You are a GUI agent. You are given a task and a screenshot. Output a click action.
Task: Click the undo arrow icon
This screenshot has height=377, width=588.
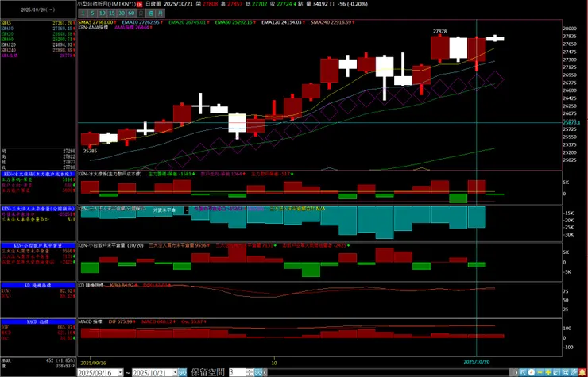pyautogui.click(x=556, y=372)
